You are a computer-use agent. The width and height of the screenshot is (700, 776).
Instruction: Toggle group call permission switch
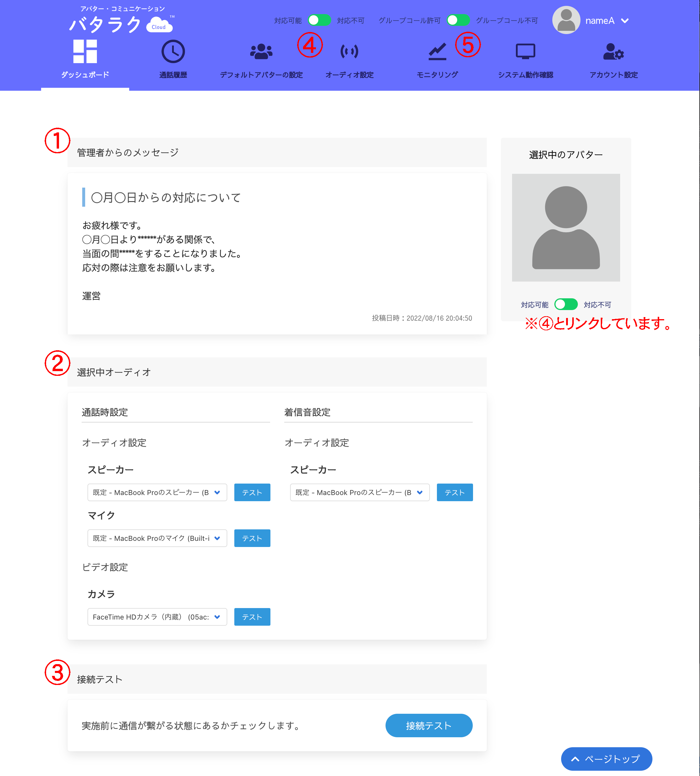click(x=458, y=20)
